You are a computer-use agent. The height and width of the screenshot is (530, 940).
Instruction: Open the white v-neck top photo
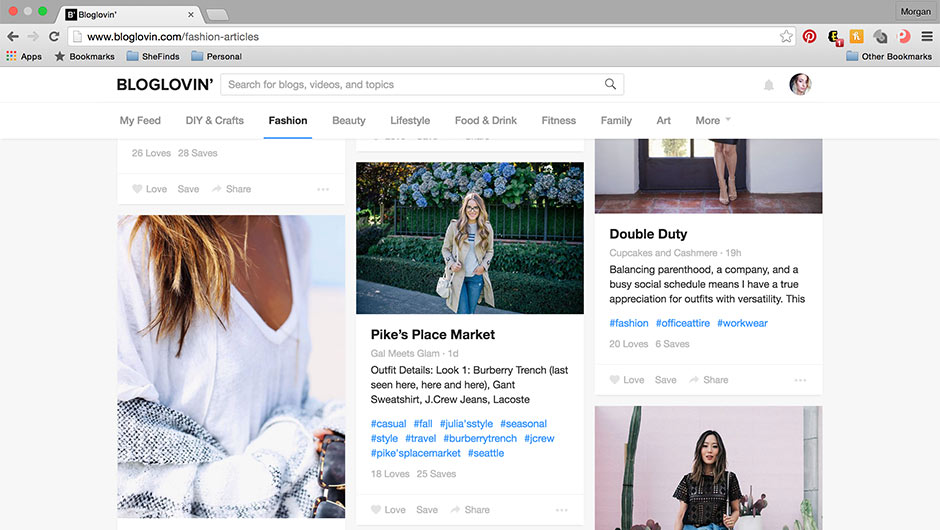231,366
